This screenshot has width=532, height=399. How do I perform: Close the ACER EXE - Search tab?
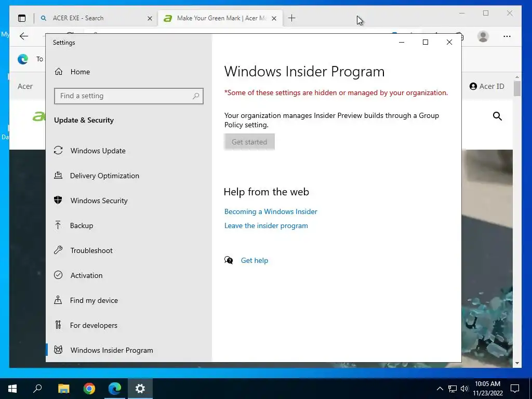pyautogui.click(x=150, y=18)
